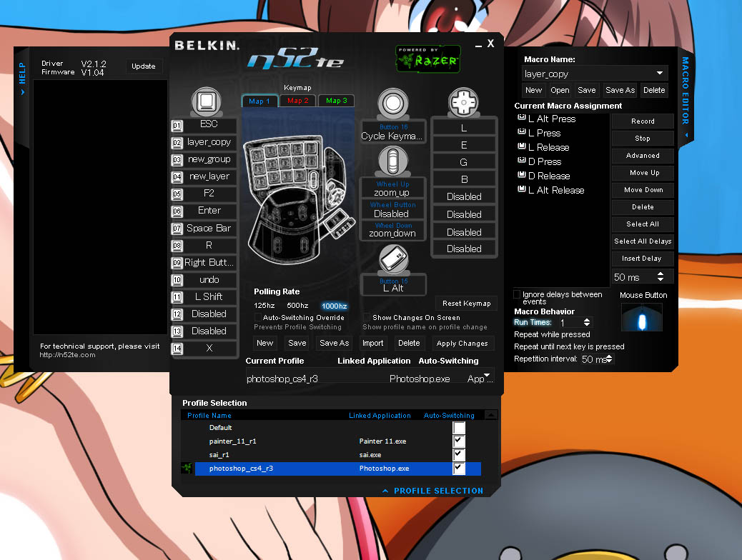Screen dimensions: 742x560
Task: Adjust the Run Times stepper arrows
Action: tap(587, 322)
